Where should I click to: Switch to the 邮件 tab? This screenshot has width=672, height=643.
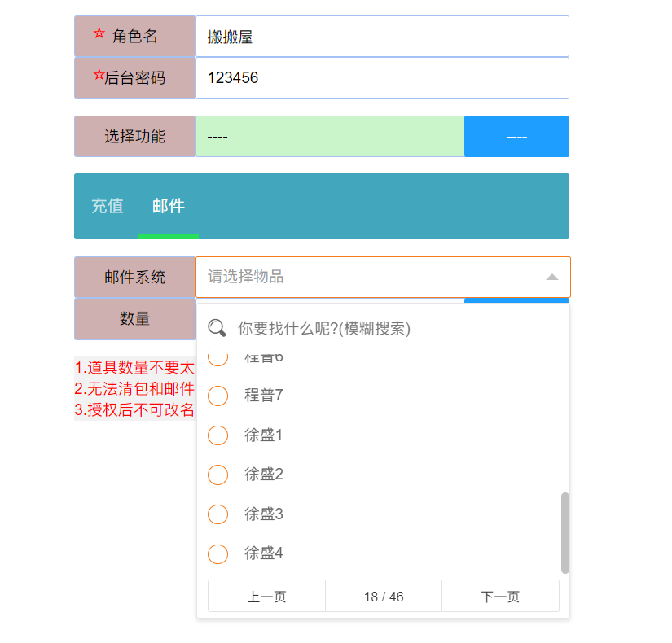pyautogui.click(x=168, y=207)
